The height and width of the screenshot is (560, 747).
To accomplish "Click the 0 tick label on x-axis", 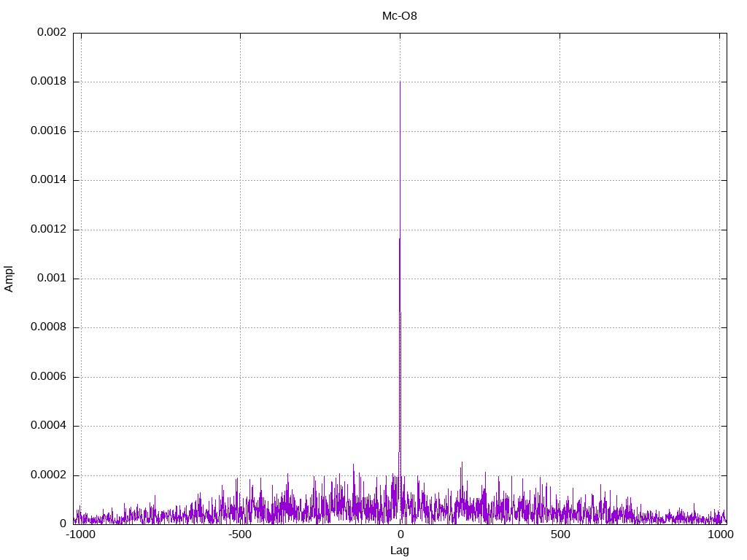I will tap(400, 535).
